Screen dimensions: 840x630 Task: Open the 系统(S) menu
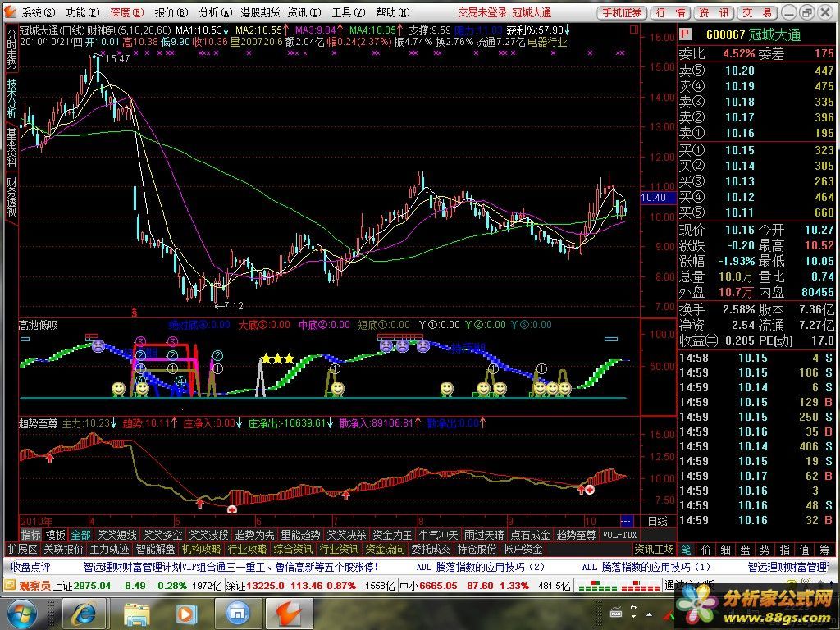click(38, 11)
